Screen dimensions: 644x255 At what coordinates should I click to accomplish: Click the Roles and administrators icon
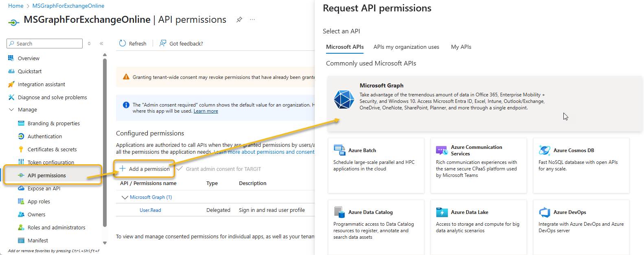pyautogui.click(x=21, y=227)
